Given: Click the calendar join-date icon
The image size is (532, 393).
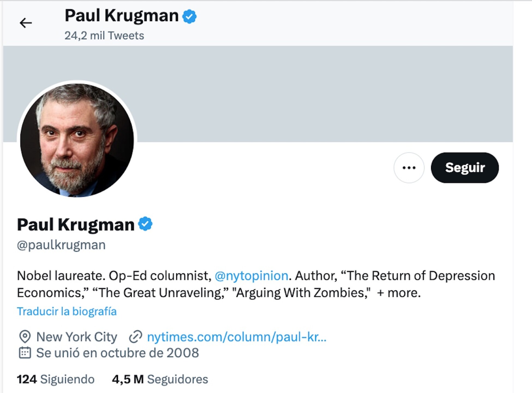Looking at the screenshot, I should 25,353.
